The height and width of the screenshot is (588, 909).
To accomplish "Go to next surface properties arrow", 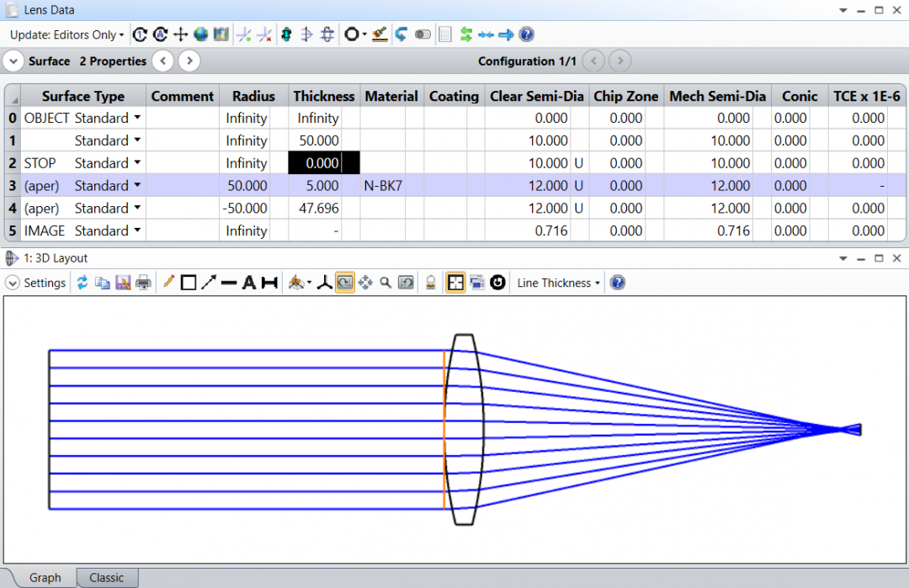I will click(x=189, y=61).
